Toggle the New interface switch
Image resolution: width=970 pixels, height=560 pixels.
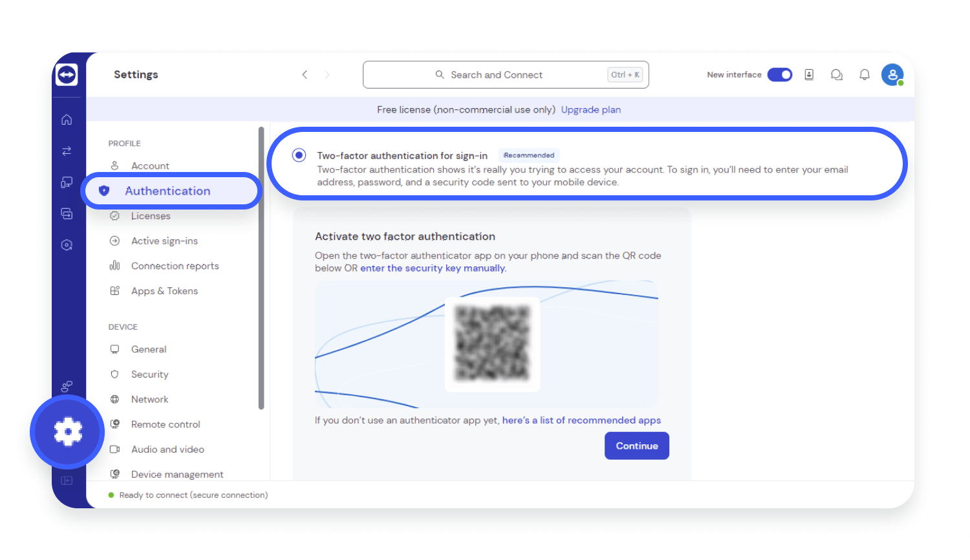[x=780, y=74]
